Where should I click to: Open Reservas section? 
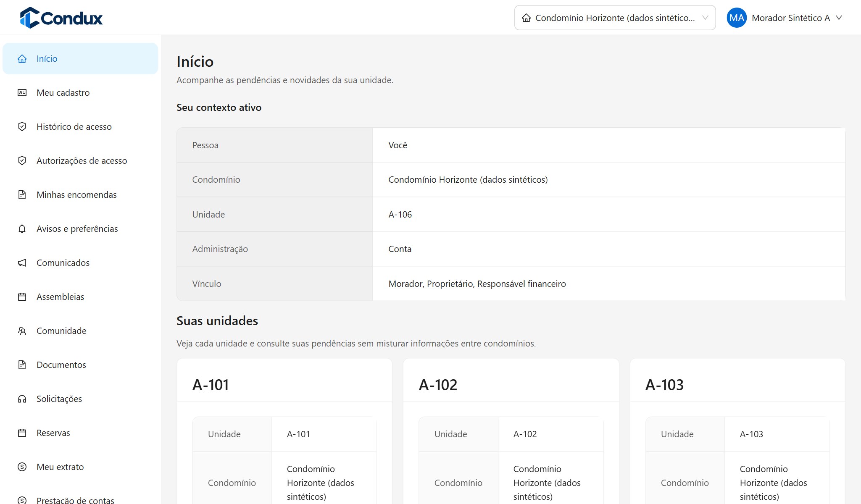[80, 433]
